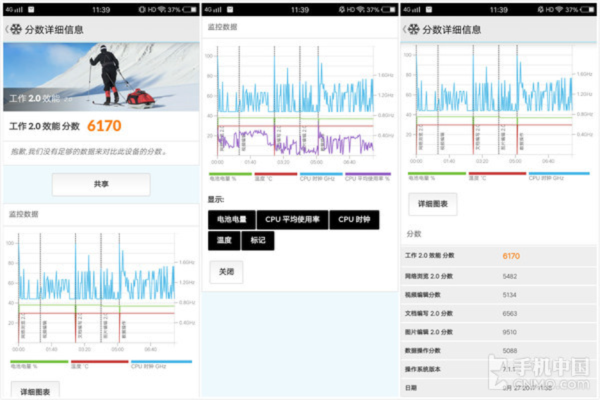This screenshot has height=400, width=600.
Task: Tap battery icon in right screenshot status bar
Action: tap(587, 10)
